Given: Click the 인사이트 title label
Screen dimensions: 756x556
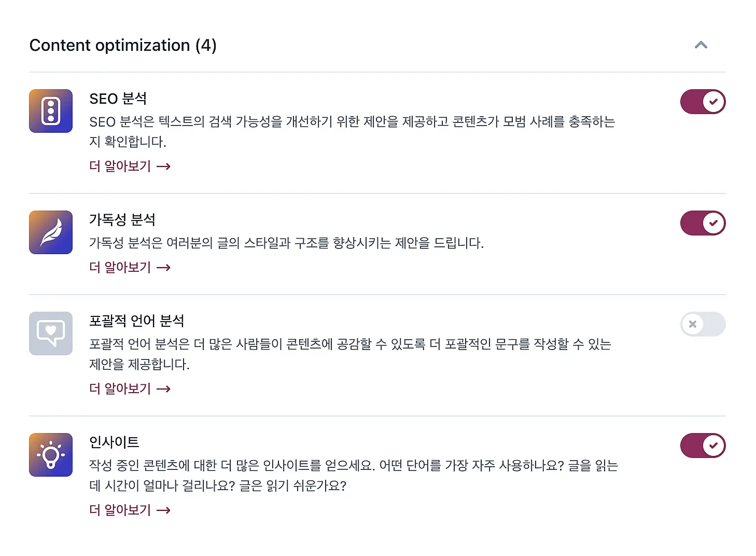Looking at the screenshot, I should [114, 442].
